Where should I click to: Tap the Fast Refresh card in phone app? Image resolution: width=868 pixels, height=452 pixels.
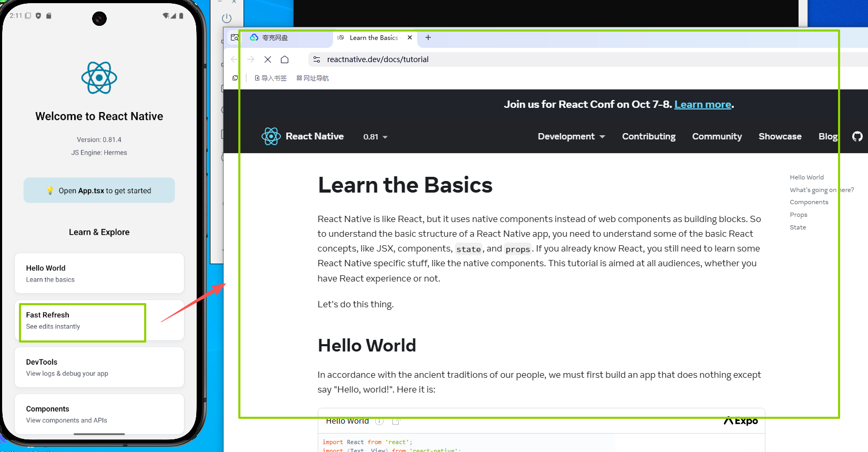pos(99,320)
